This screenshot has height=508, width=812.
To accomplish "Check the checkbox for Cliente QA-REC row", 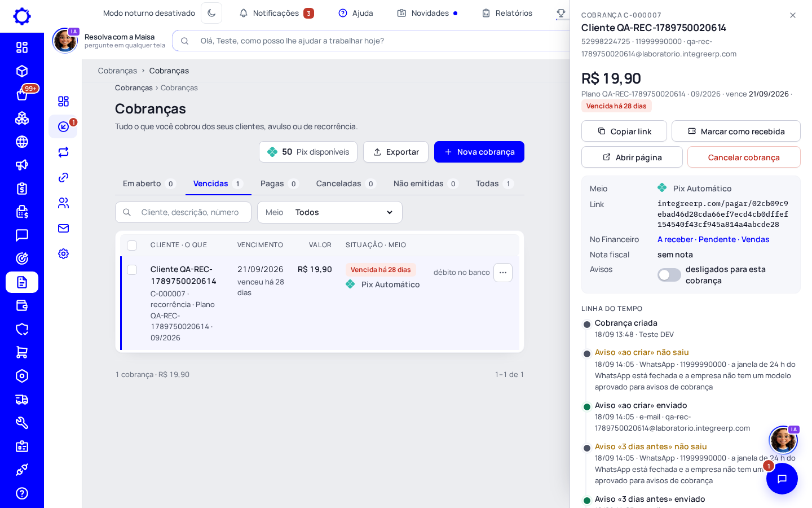I will tap(132, 270).
